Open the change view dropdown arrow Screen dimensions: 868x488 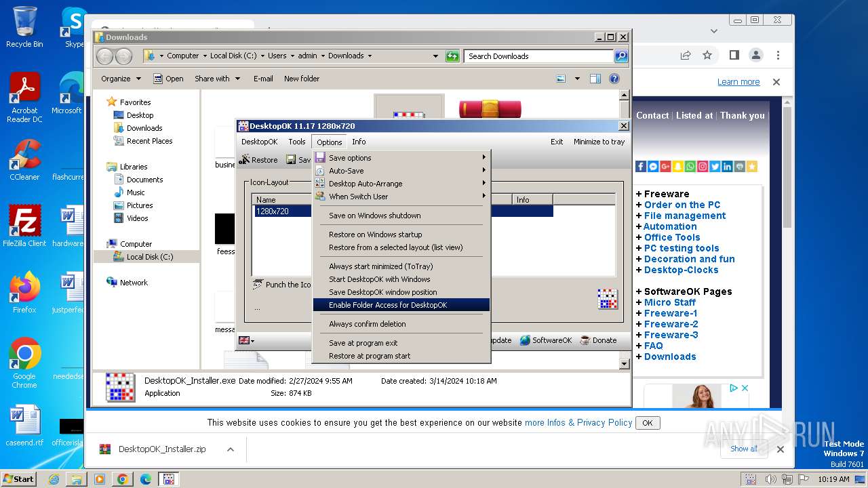[577, 79]
